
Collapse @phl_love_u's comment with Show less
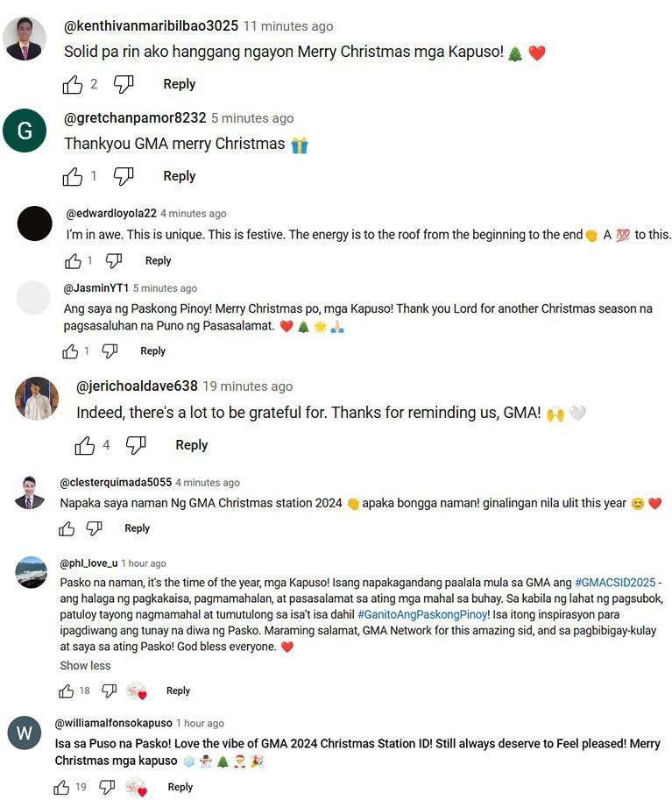(84, 665)
